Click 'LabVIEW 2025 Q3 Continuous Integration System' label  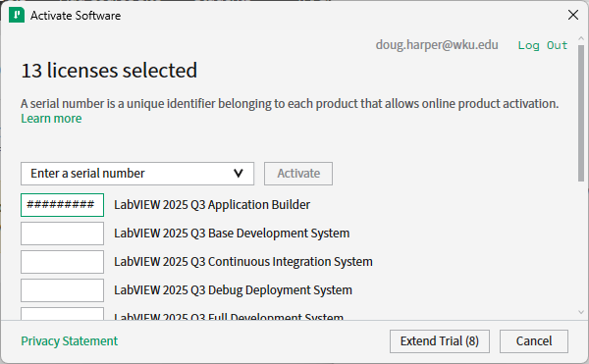[x=243, y=262]
